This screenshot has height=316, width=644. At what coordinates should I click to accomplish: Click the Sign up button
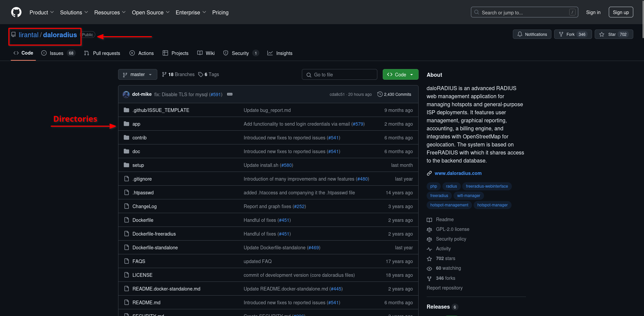click(621, 12)
